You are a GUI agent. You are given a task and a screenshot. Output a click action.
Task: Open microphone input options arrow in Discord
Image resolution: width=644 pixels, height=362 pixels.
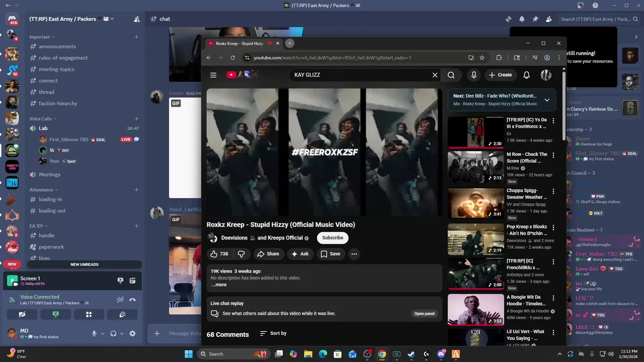[103, 333]
